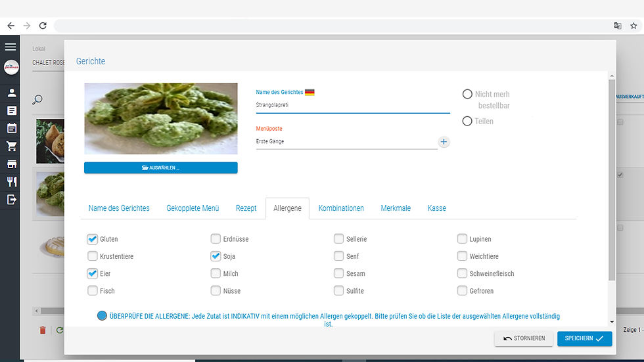Uncheck the Eier allergen
644x362 pixels.
[x=93, y=273]
